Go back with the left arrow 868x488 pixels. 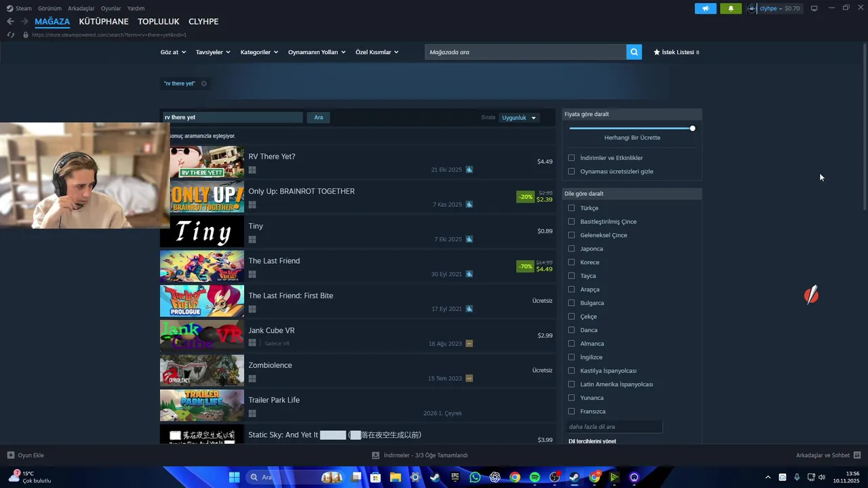coord(10,22)
